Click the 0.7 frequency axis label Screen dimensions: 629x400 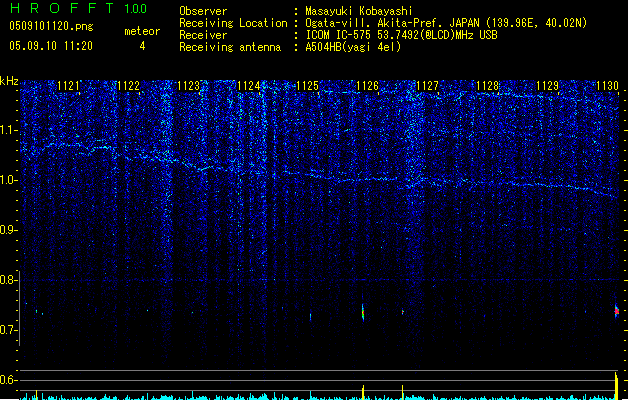(x=8, y=330)
